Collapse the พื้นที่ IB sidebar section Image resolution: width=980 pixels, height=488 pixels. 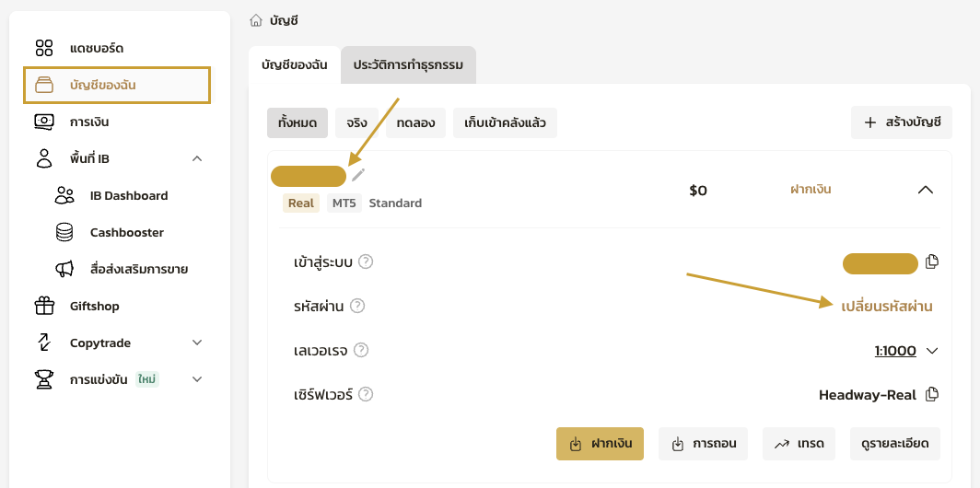click(197, 158)
